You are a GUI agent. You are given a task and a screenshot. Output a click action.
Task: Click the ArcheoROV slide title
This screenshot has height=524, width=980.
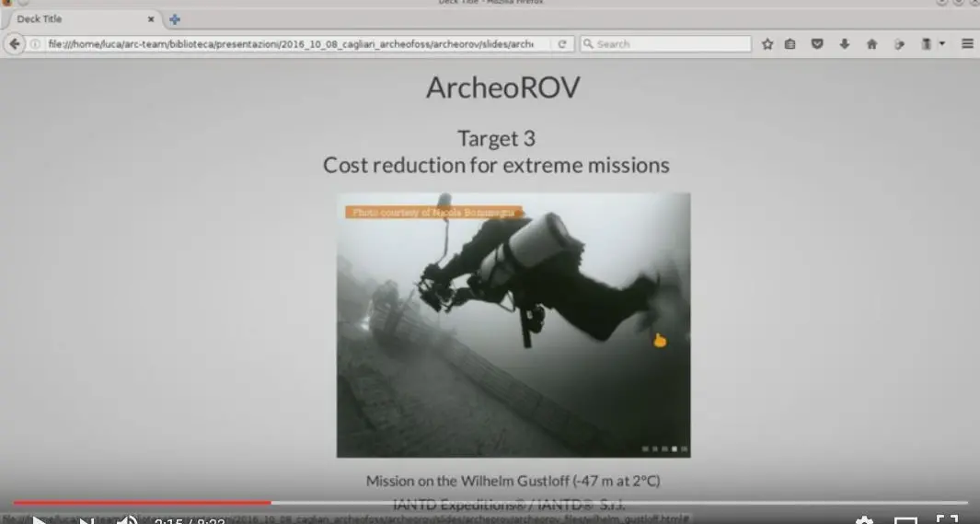[x=503, y=87]
